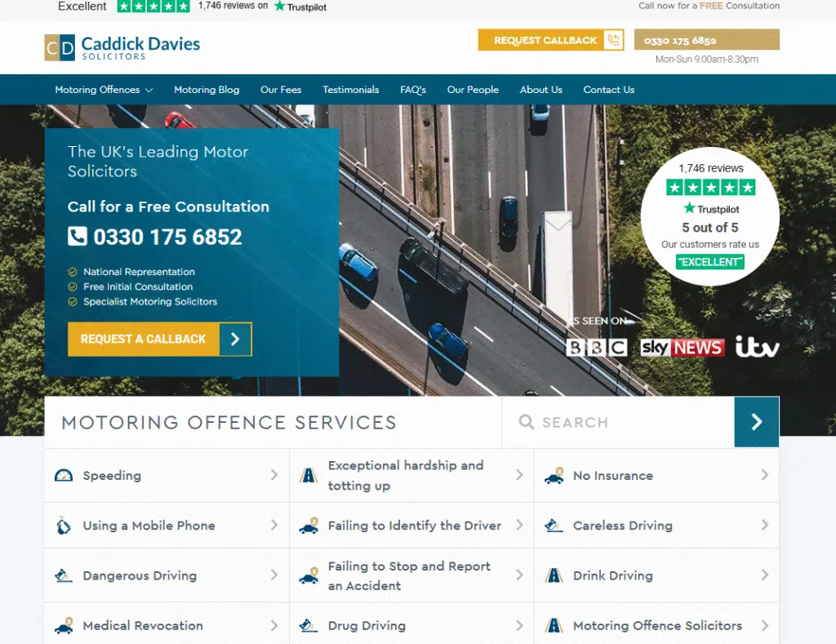Image resolution: width=836 pixels, height=644 pixels.
Task: Click the Trustpilot 5 out of 5 badge
Action: (x=710, y=216)
